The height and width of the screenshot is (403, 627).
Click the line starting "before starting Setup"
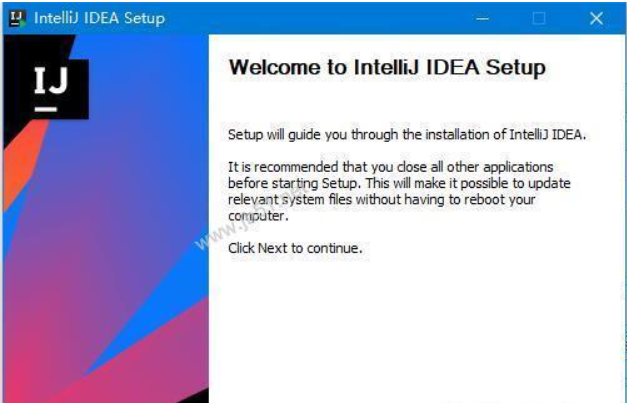pyautogui.click(x=399, y=184)
